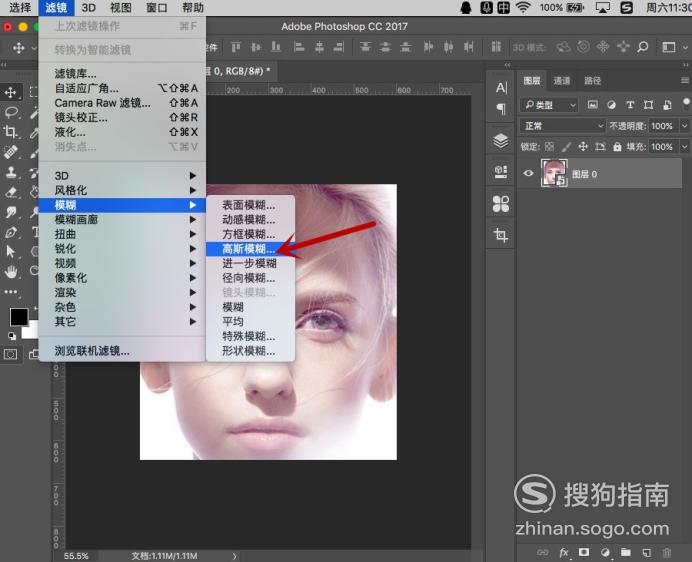Reset default foreground and background colors

coord(12,336)
